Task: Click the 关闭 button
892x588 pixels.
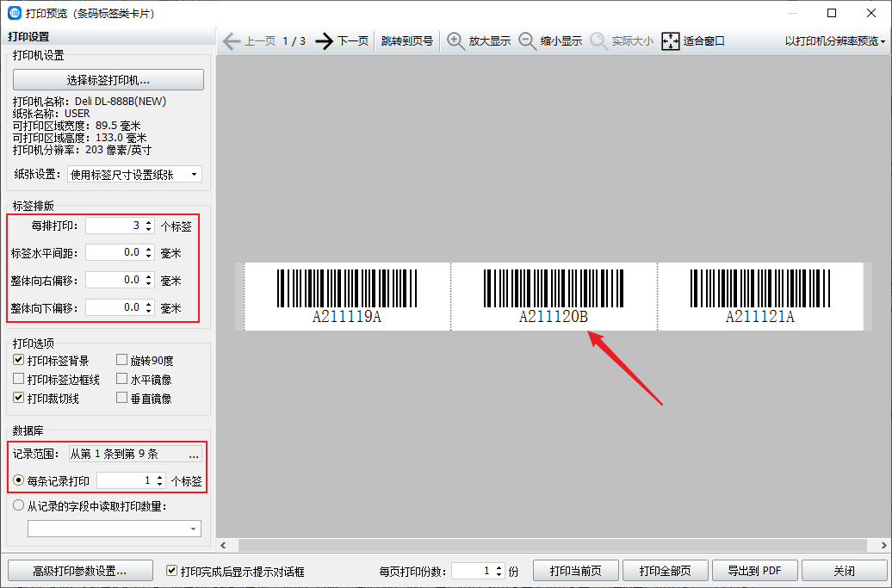Action: pos(844,571)
